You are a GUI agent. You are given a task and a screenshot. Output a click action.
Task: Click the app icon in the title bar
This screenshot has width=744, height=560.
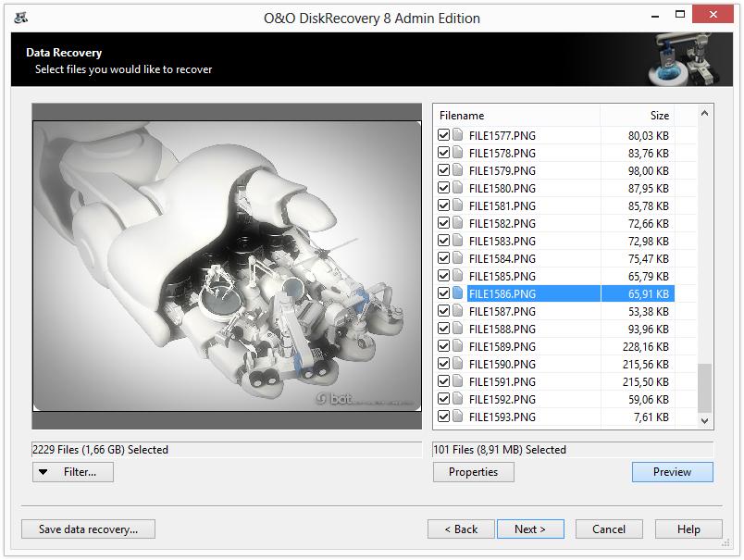pos(21,18)
